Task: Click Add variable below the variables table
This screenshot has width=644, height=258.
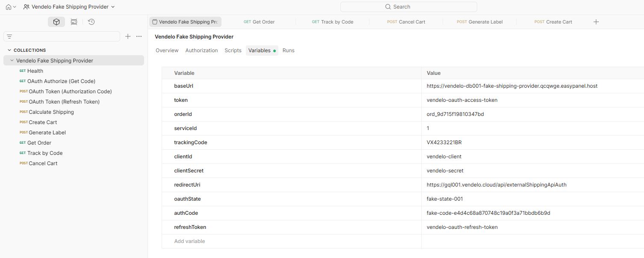Action: pyautogui.click(x=189, y=241)
